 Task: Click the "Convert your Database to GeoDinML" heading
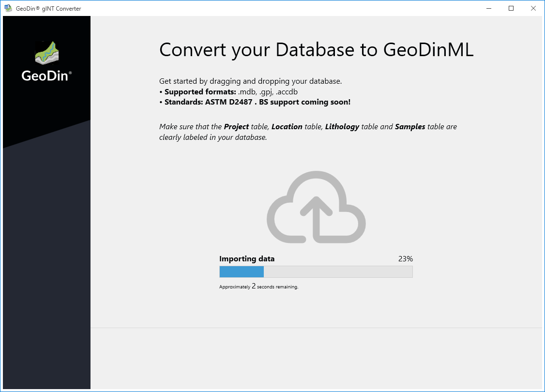click(x=316, y=50)
